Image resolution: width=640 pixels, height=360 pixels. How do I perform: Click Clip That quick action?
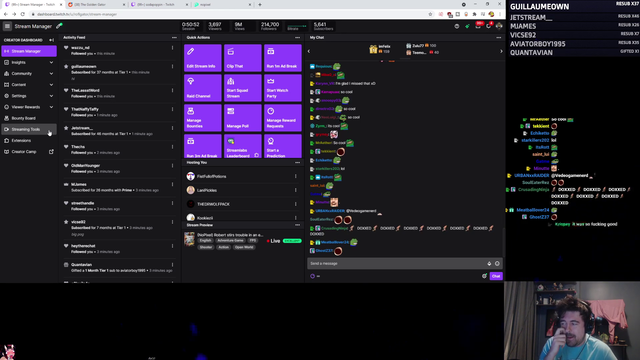pos(242,58)
